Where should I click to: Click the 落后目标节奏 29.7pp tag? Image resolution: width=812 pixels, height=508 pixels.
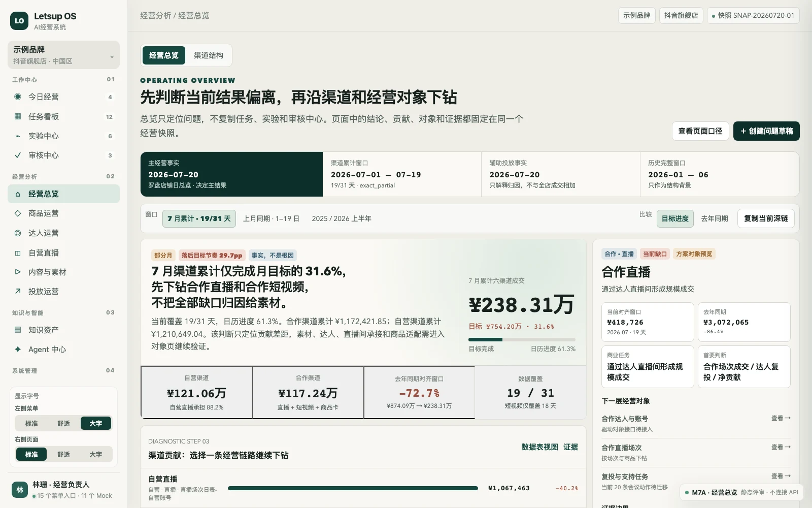coord(212,256)
